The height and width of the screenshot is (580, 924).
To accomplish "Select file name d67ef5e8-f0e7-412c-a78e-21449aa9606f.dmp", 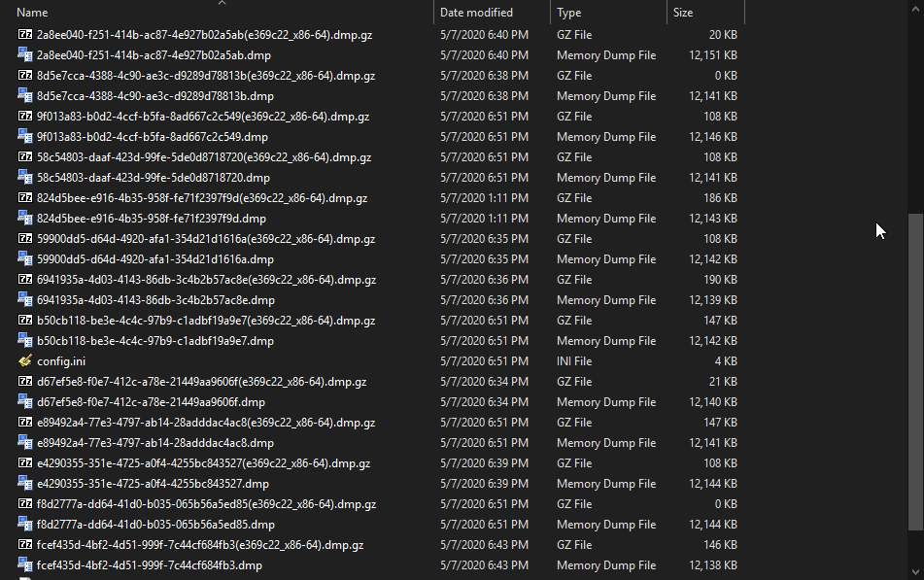I will (151, 402).
